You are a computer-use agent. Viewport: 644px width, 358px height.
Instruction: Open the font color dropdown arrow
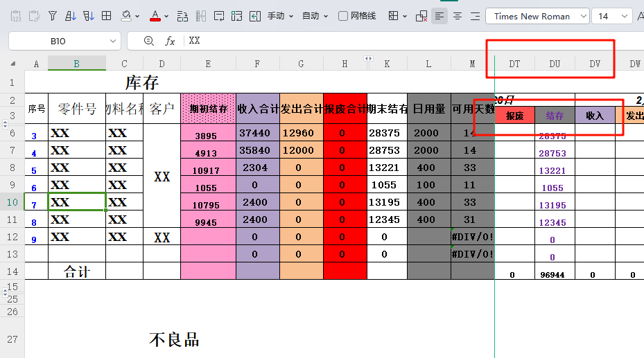[x=166, y=17]
